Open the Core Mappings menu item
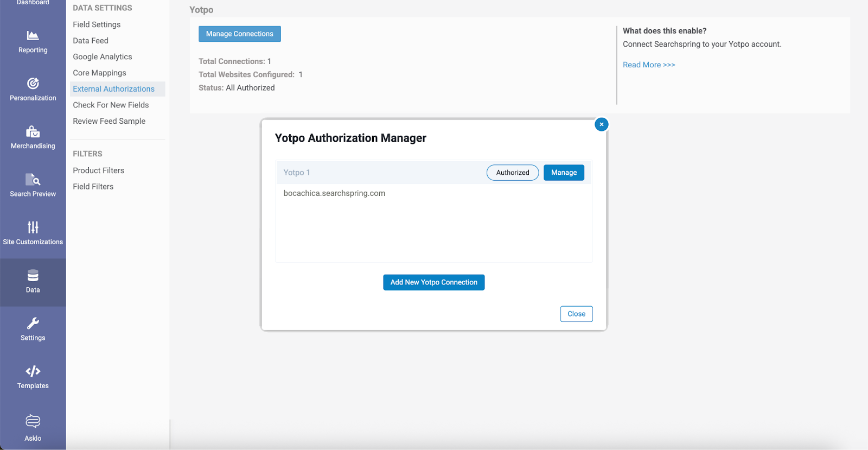Viewport: 868px width, 450px height. click(99, 73)
